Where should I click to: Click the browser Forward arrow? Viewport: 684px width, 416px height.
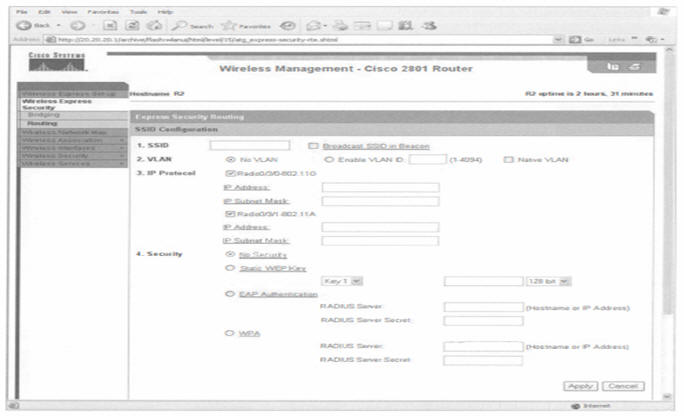pos(78,26)
